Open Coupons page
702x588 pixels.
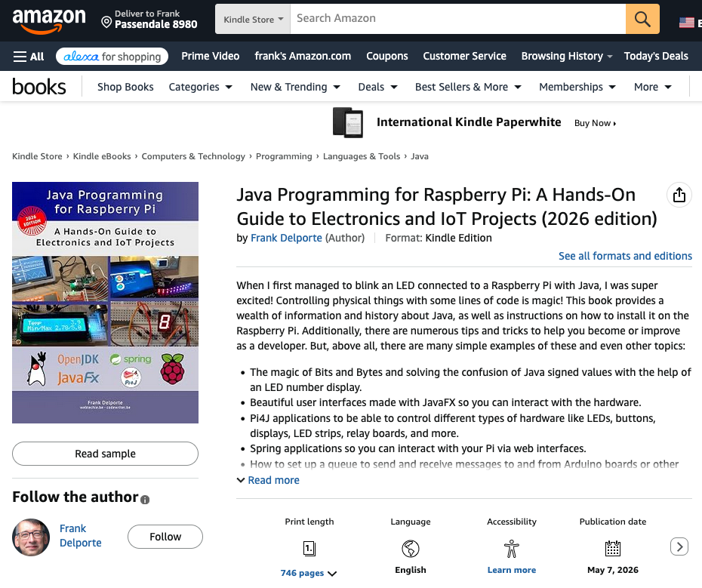tap(386, 56)
